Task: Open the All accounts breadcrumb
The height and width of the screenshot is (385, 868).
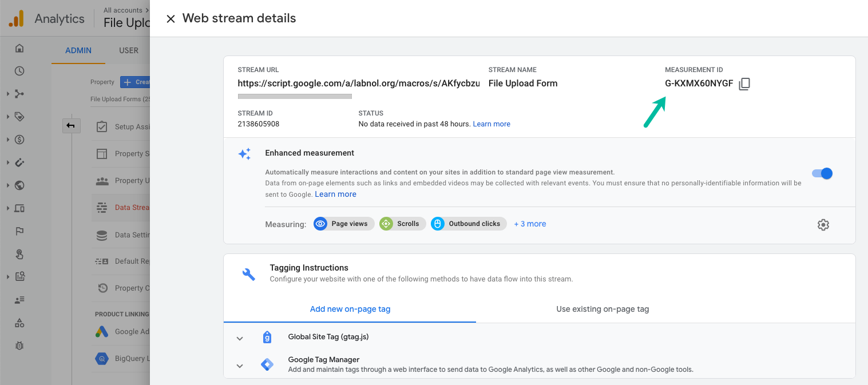Action: 123,10
